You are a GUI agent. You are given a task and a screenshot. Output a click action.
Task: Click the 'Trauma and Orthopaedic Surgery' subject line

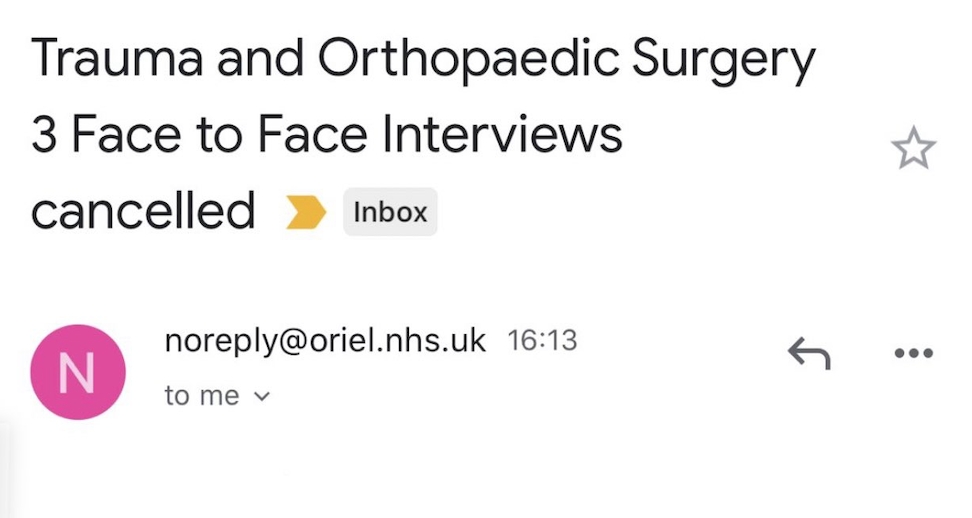click(x=423, y=59)
